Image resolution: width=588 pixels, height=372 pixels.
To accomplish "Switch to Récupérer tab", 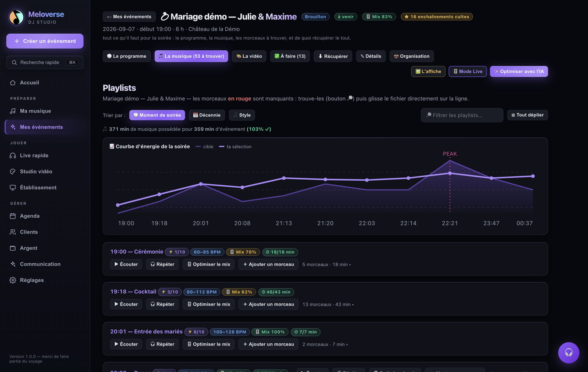I will click(333, 56).
